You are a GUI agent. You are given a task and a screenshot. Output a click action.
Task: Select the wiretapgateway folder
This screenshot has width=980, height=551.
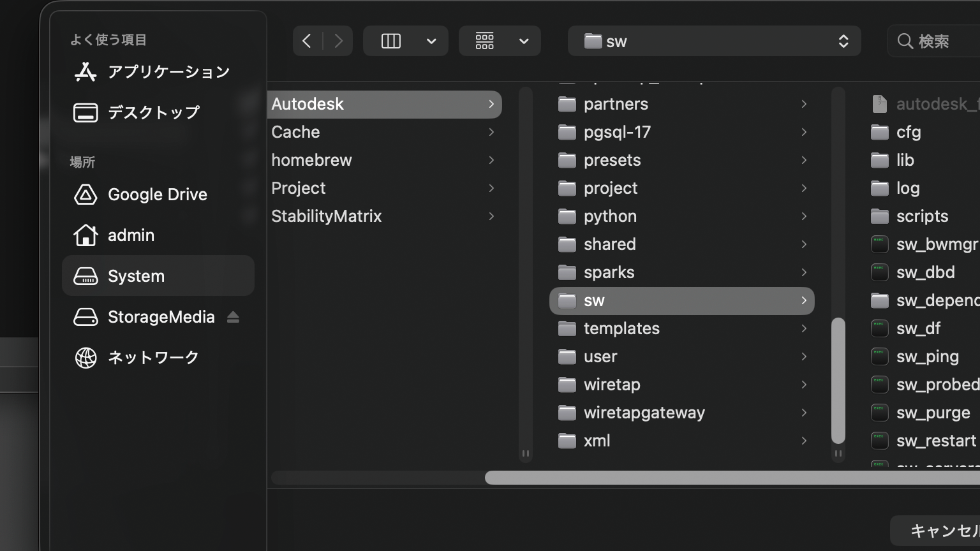click(644, 413)
